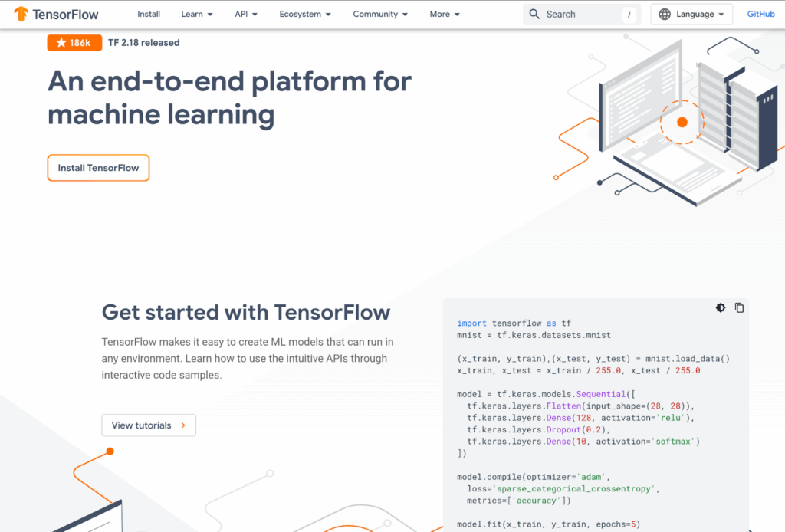785x532 pixels.
Task: Click the TF 2.18 released announcement
Action: [145, 43]
